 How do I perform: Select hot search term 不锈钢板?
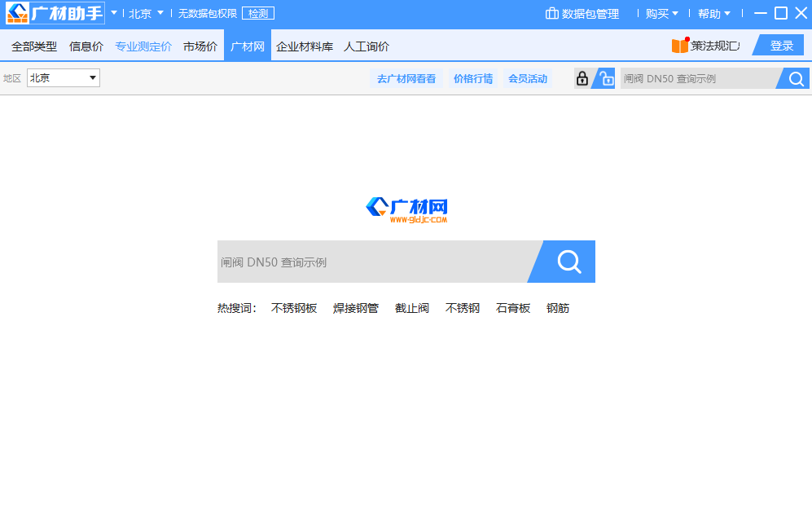[294, 308]
